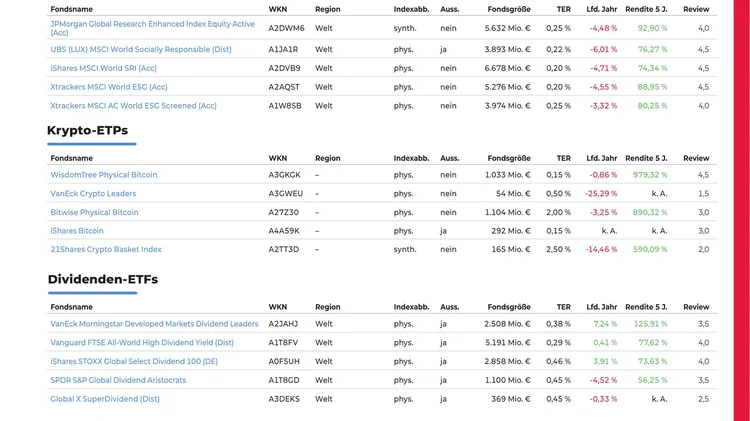Screen dimensions: 750x421
Task: Click TER value 2,50 %
Action: (558, 249)
